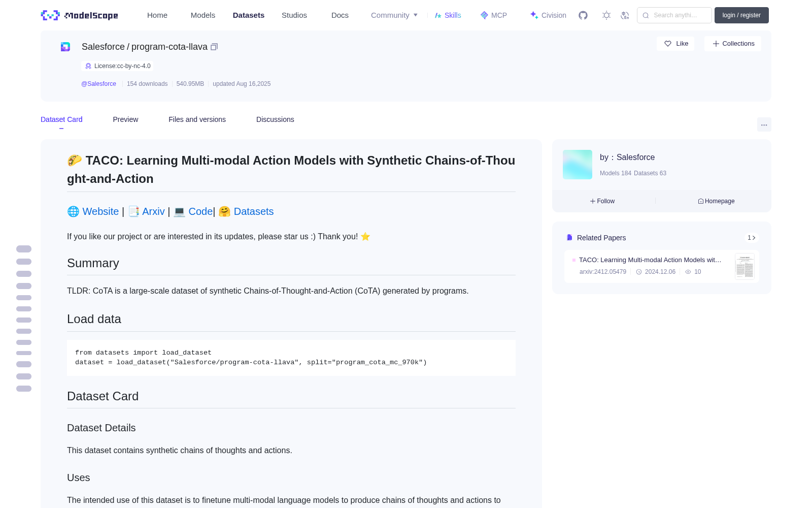Viewport: 812px width, 508px height.
Task: Open the @Salesforce owner link
Action: 98,84
